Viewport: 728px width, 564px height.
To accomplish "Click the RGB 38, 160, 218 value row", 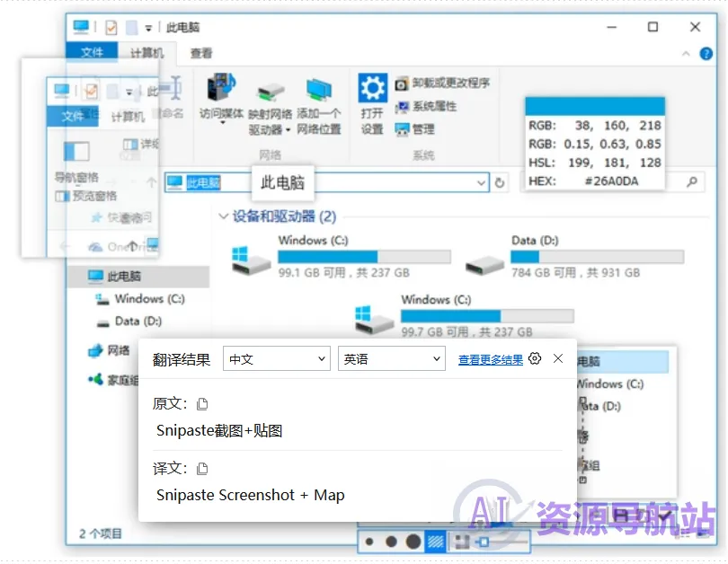I will pos(595,126).
